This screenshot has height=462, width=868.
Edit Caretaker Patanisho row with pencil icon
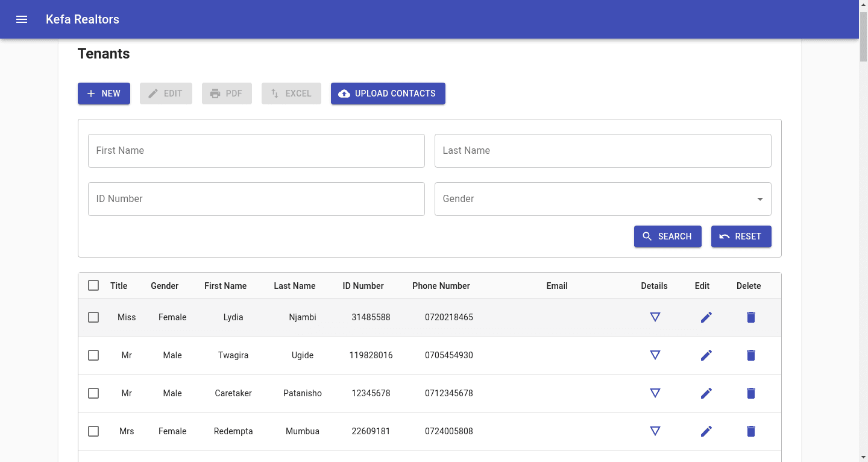pos(706,393)
